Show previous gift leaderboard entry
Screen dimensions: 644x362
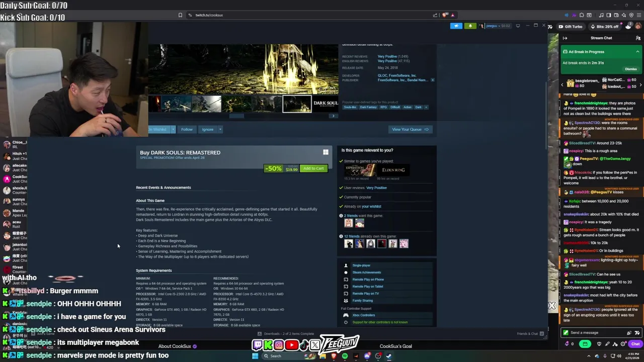click(x=562, y=84)
